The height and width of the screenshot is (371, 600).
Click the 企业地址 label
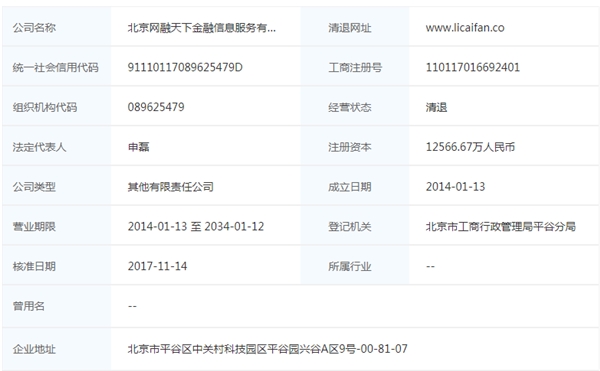point(34,349)
